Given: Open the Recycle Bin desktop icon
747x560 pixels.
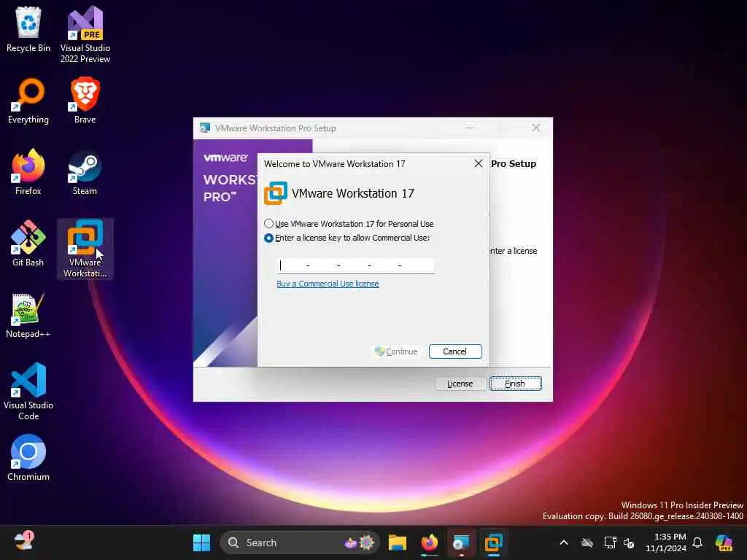Looking at the screenshot, I should pyautogui.click(x=28, y=29).
